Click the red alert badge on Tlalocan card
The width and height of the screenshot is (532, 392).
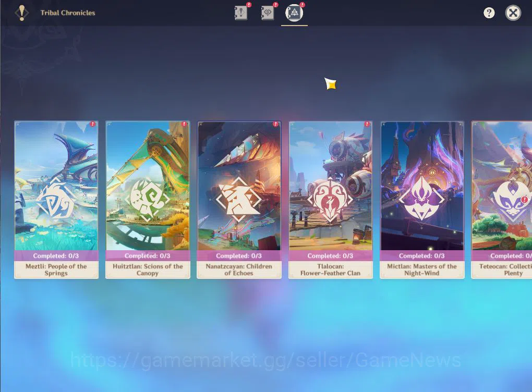coord(367,124)
